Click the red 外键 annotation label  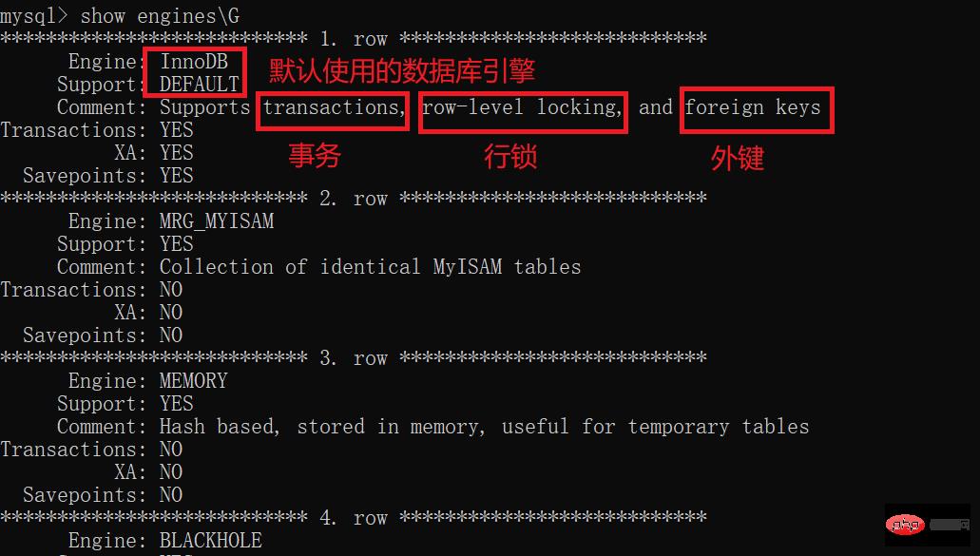738,158
